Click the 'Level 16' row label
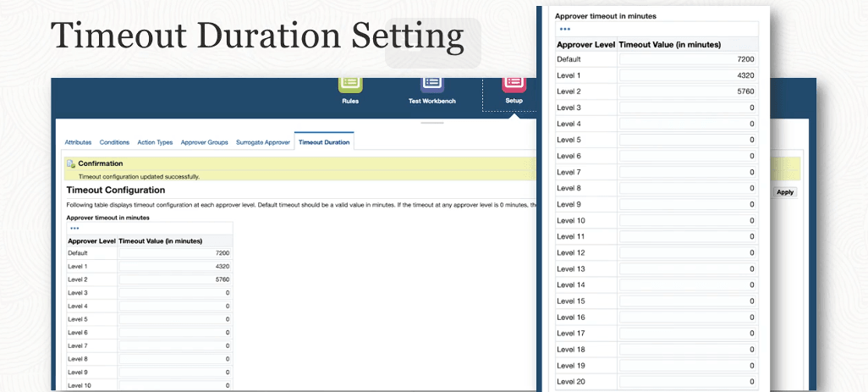 571,317
